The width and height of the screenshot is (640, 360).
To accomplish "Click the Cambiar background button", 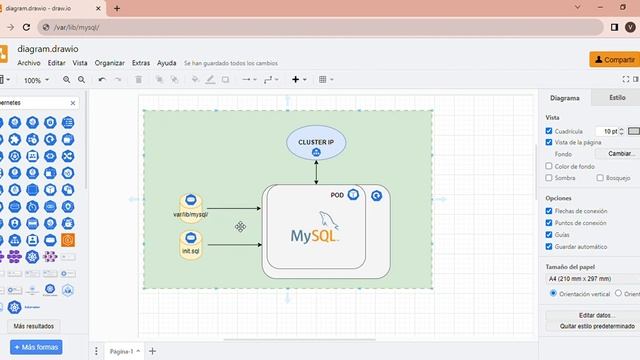I will pos(618,154).
